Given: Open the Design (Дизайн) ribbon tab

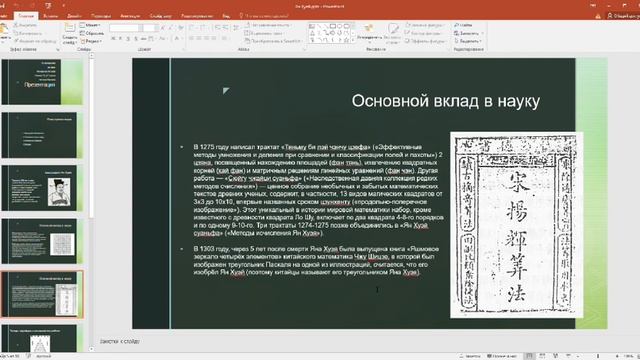Looking at the screenshot, I should [74, 16].
